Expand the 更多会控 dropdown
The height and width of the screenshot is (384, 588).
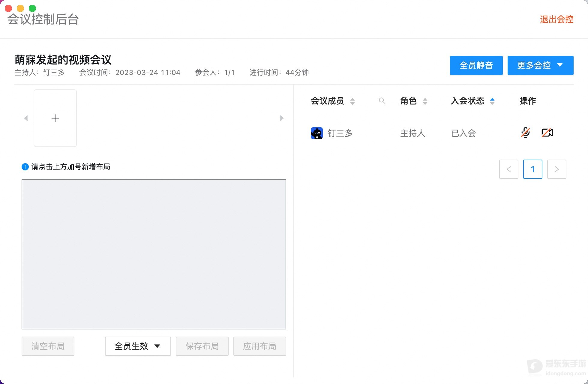pos(541,65)
